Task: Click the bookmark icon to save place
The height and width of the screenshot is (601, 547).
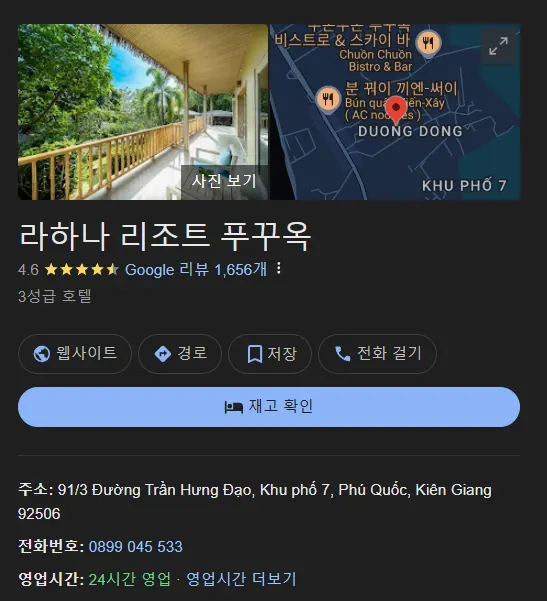Action: (255, 354)
